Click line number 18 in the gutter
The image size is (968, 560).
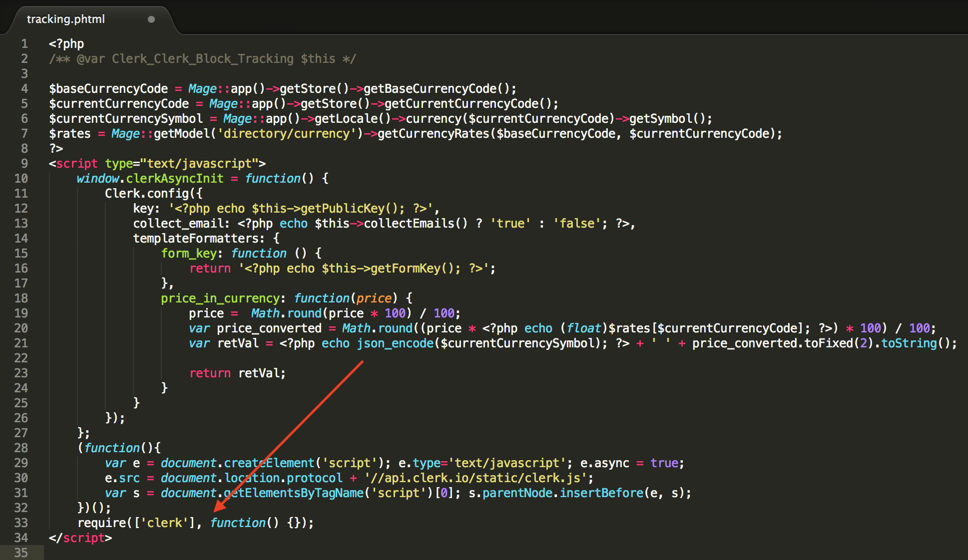(21, 298)
